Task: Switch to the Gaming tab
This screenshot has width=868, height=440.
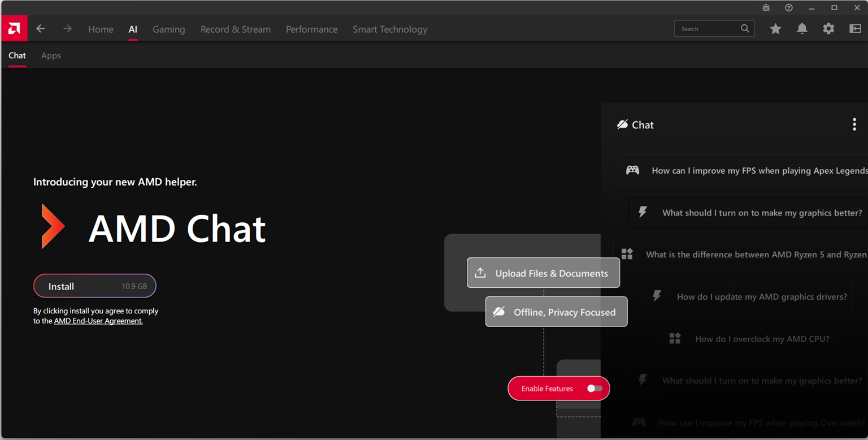Action: tap(169, 29)
